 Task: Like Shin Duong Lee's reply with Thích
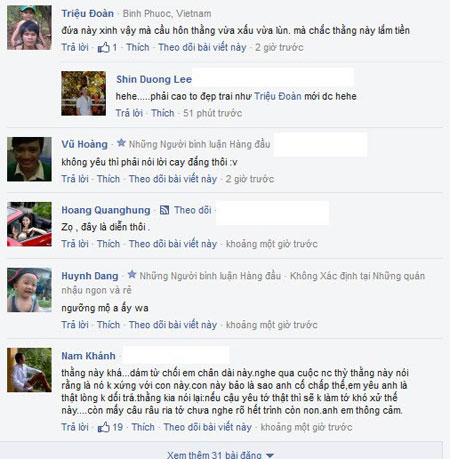pos(163,113)
